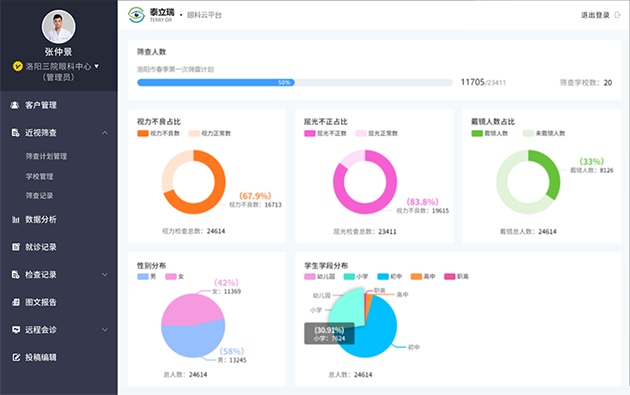Screen dimensions: 630x395
Task: Click the 就诊记录 calendar icon
Action: point(15,247)
